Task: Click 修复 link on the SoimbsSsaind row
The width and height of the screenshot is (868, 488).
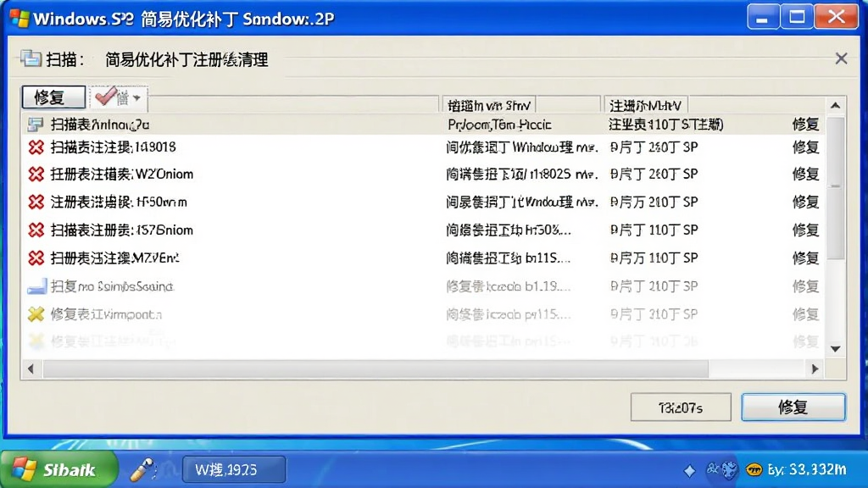Action: [805, 286]
